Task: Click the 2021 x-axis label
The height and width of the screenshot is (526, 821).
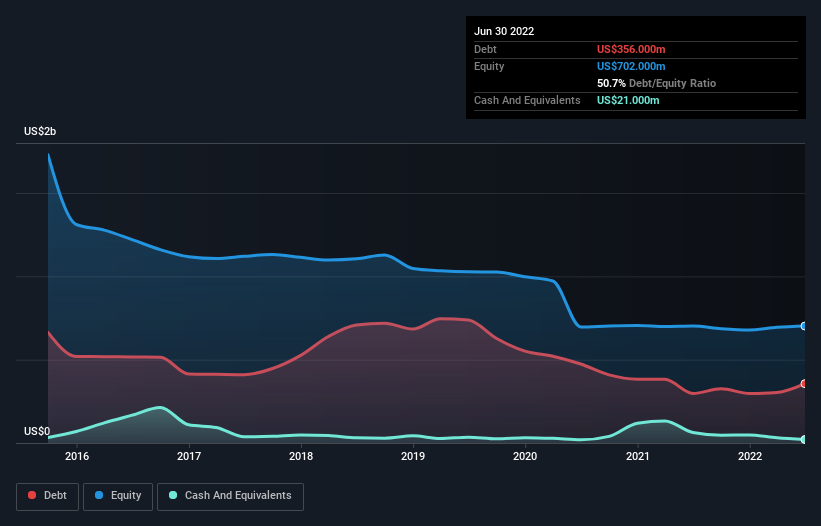Action: 638,456
